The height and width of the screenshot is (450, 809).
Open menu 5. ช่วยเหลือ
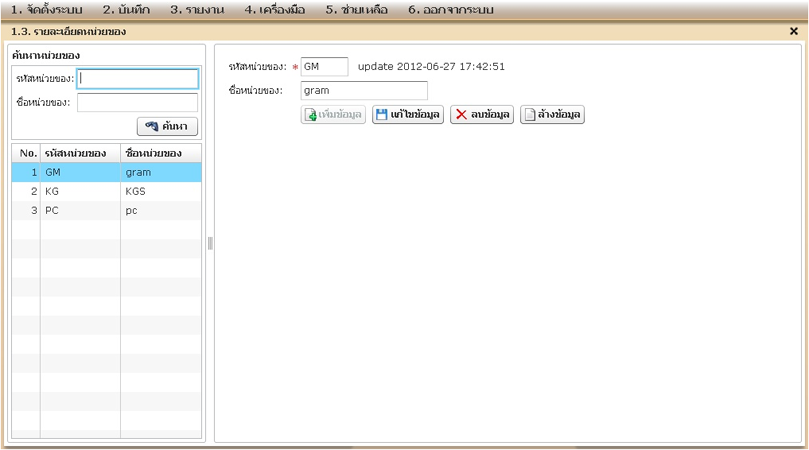click(x=357, y=10)
